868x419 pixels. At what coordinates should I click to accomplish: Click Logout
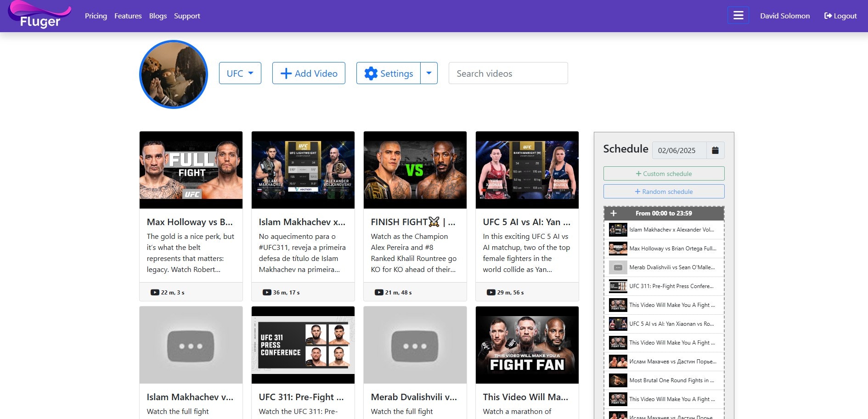(x=840, y=16)
